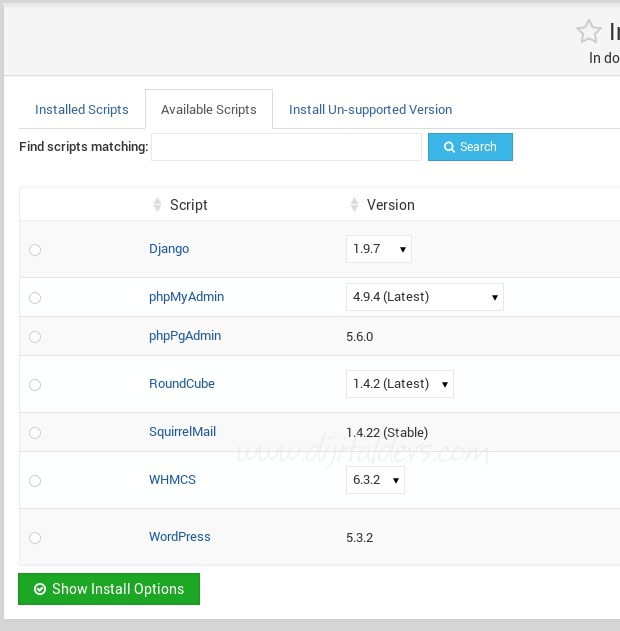Click the favorite star icon
The height and width of the screenshot is (631, 620).
pos(589,31)
